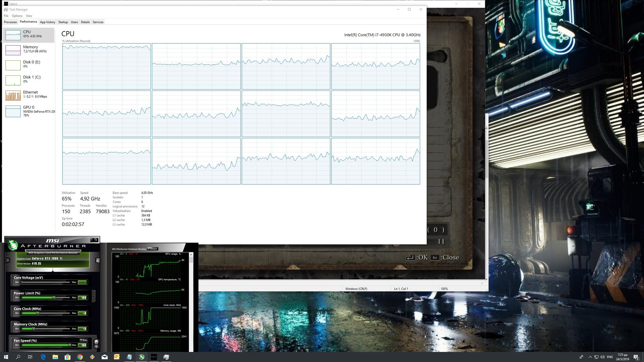
Task: Open Google Chrome from taskbar
Action: coord(80,357)
